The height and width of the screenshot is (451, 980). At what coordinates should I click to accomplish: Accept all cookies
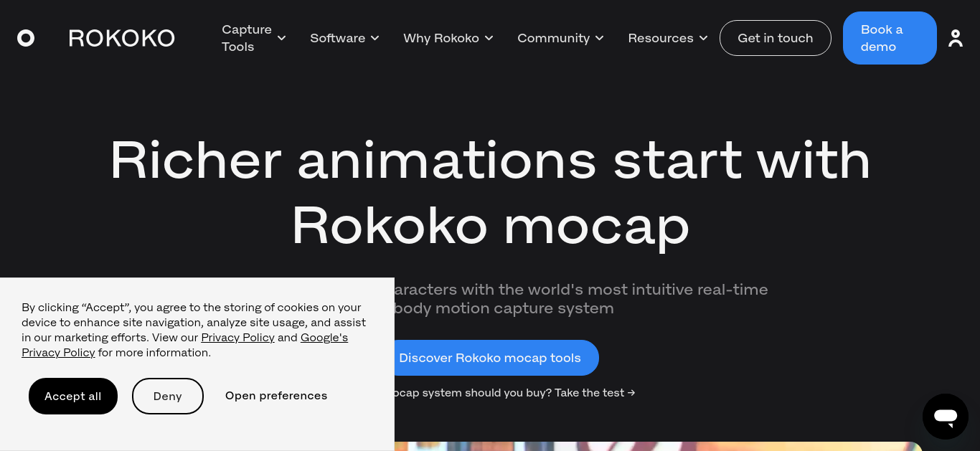[x=73, y=396]
